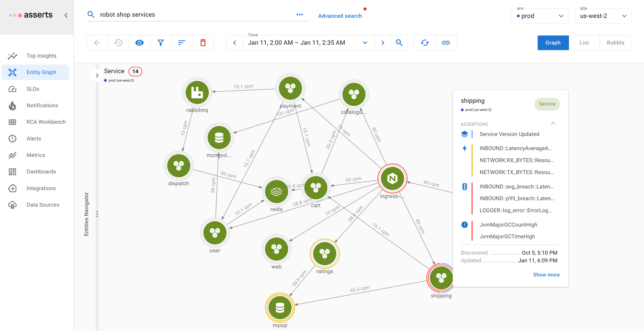Click the red trash delete icon
Image resolution: width=644 pixels, height=331 pixels.
pos(203,43)
